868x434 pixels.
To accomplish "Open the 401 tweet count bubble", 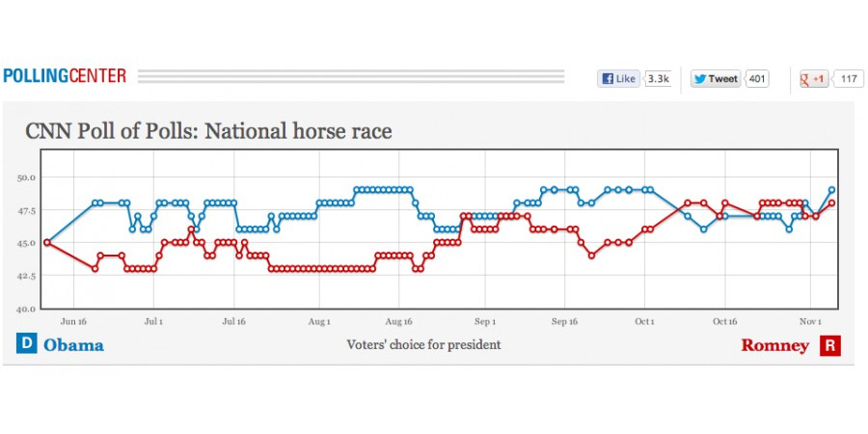I will (757, 79).
